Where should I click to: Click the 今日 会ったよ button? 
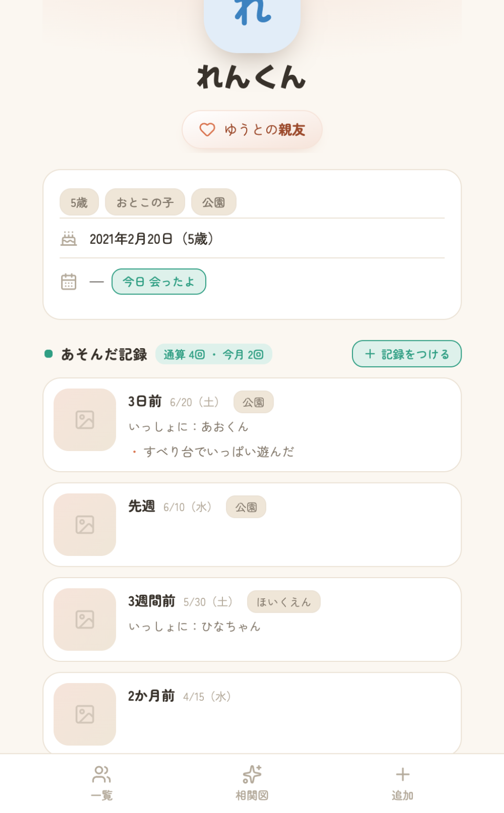coord(158,282)
